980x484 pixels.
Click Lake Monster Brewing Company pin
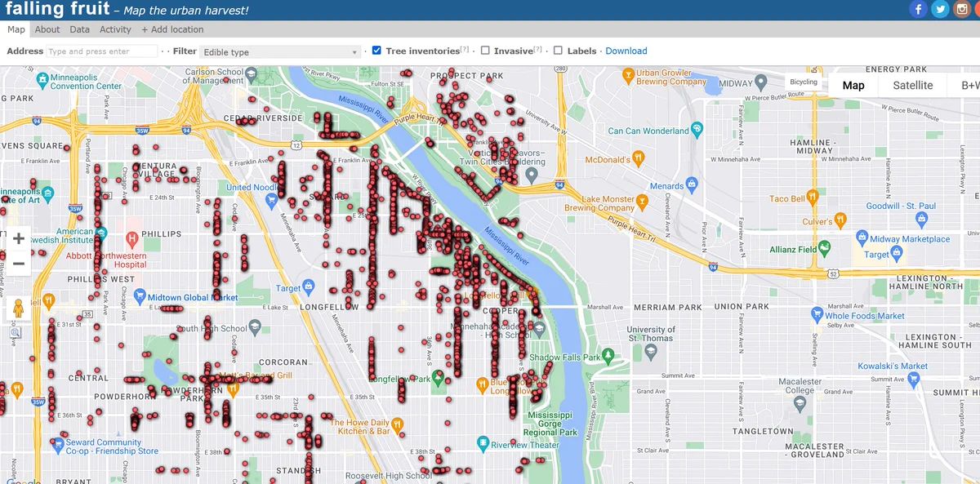click(x=642, y=202)
